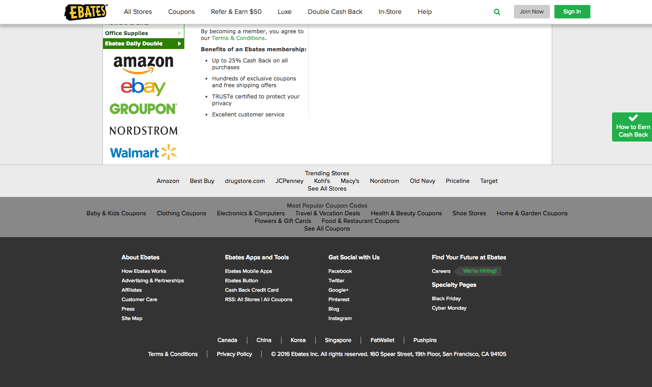
Task: Click the Amazon logo
Action: click(x=143, y=64)
